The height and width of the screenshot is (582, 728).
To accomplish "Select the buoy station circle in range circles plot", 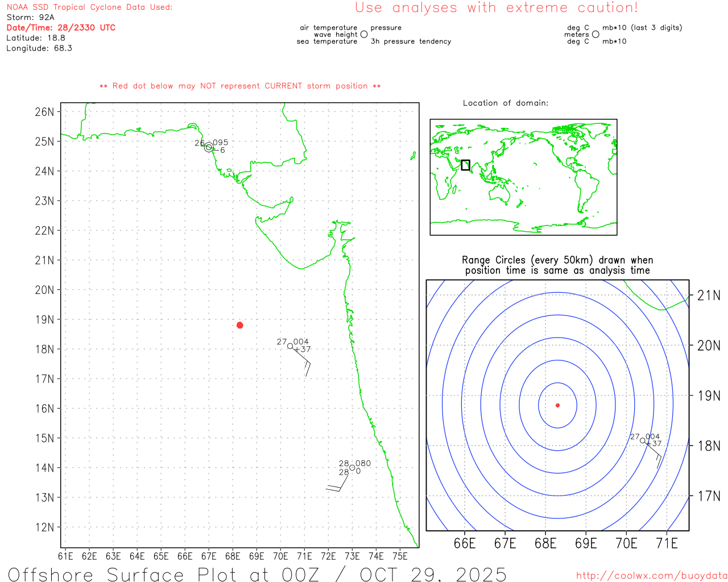I will tap(643, 440).
